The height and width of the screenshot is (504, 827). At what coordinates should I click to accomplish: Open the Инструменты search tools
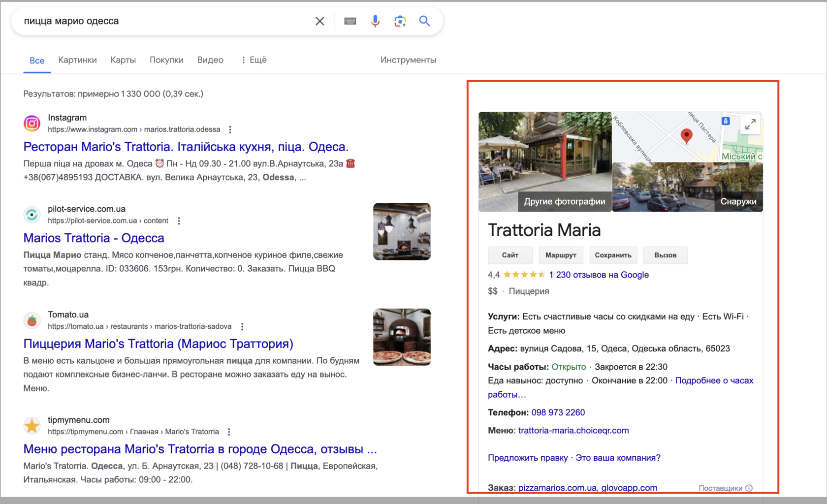coord(408,60)
